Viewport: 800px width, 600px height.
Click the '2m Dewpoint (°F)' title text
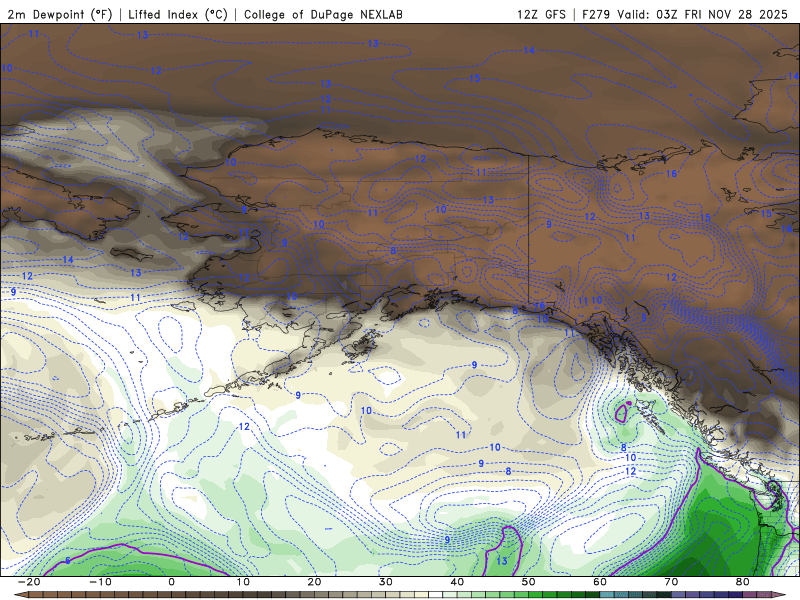click(60, 14)
